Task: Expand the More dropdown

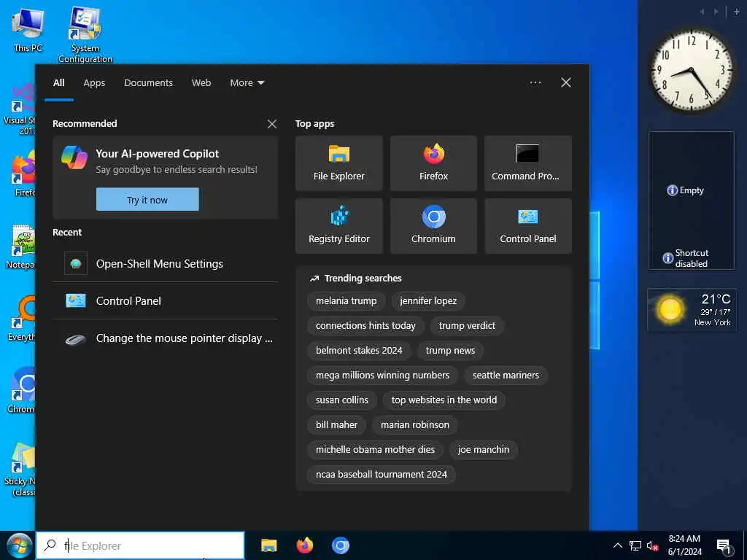Action: (247, 83)
